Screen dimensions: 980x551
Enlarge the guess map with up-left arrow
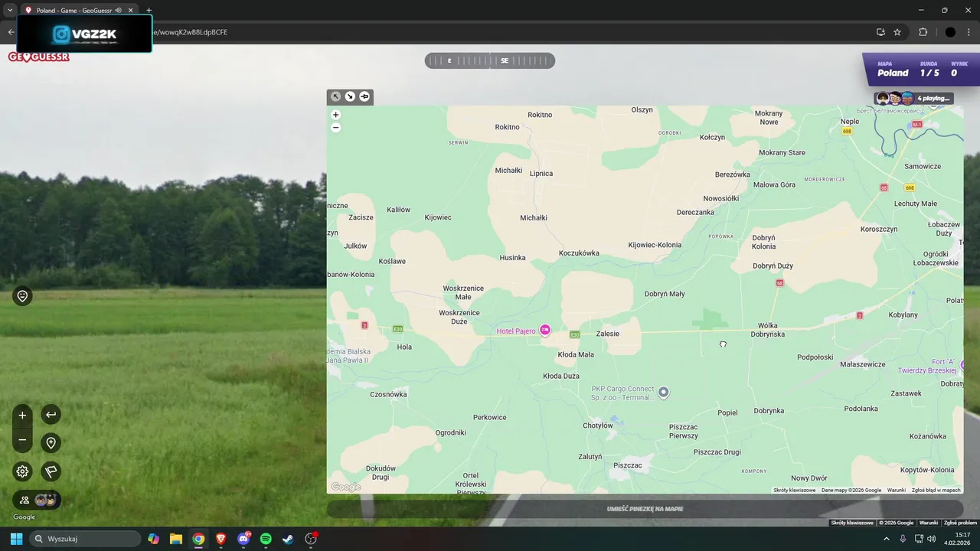[x=335, y=96]
